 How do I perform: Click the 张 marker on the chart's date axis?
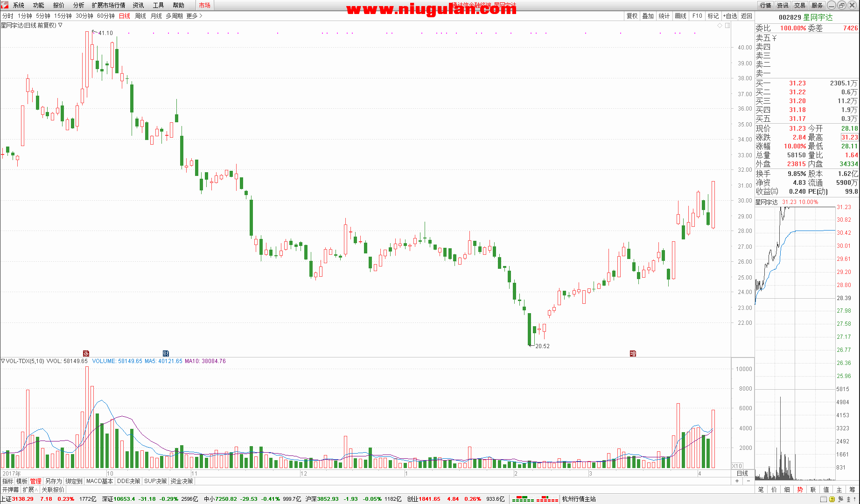pos(86,353)
